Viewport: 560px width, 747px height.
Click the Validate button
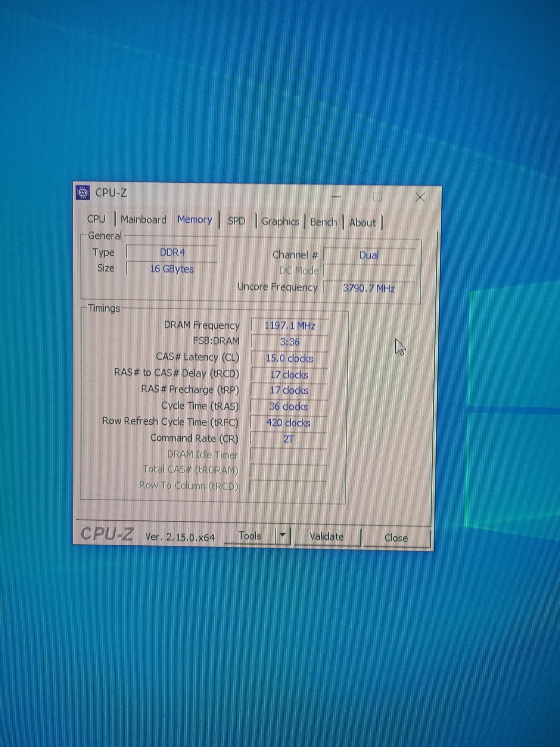[327, 537]
